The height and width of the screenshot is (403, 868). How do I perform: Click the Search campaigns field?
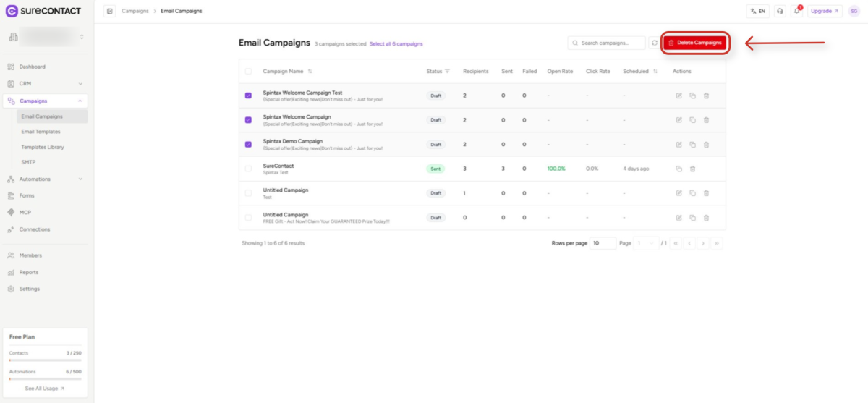coord(606,43)
